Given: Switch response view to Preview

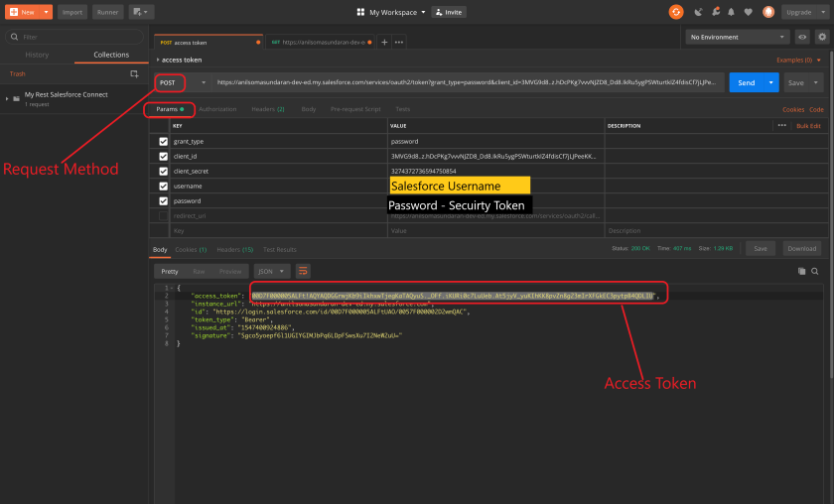Looking at the screenshot, I should click(x=230, y=271).
